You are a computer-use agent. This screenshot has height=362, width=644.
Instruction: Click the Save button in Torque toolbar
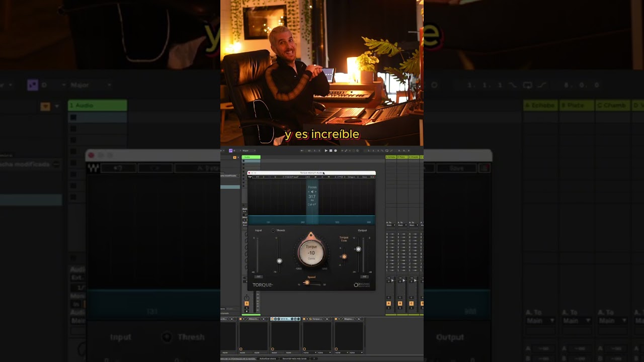(x=364, y=177)
